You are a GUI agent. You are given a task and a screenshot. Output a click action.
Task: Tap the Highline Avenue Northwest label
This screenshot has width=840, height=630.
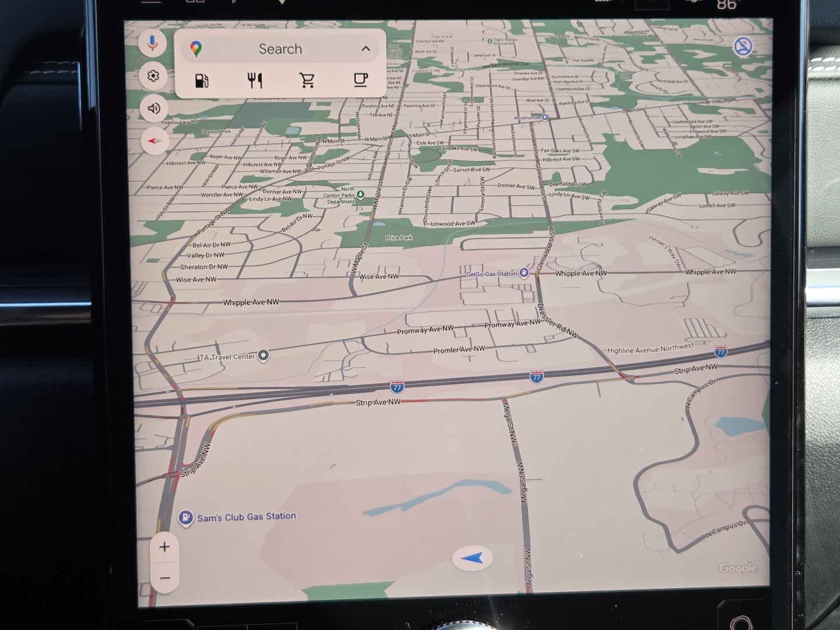click(x=650, y=349)
